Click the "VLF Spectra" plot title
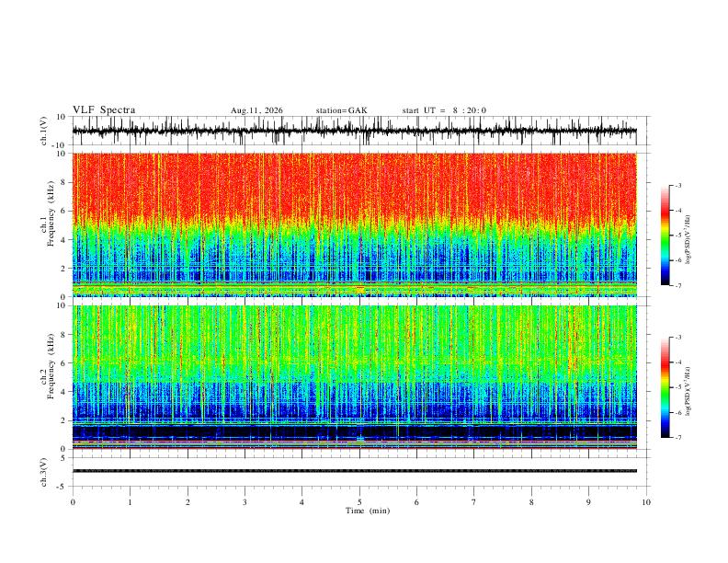Screen dimensions: 728x563 (x=104, y=110)
